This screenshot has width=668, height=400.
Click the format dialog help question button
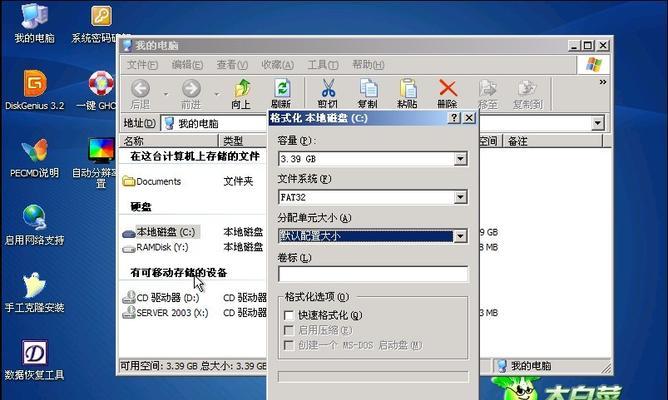click(x=454, y=118)
